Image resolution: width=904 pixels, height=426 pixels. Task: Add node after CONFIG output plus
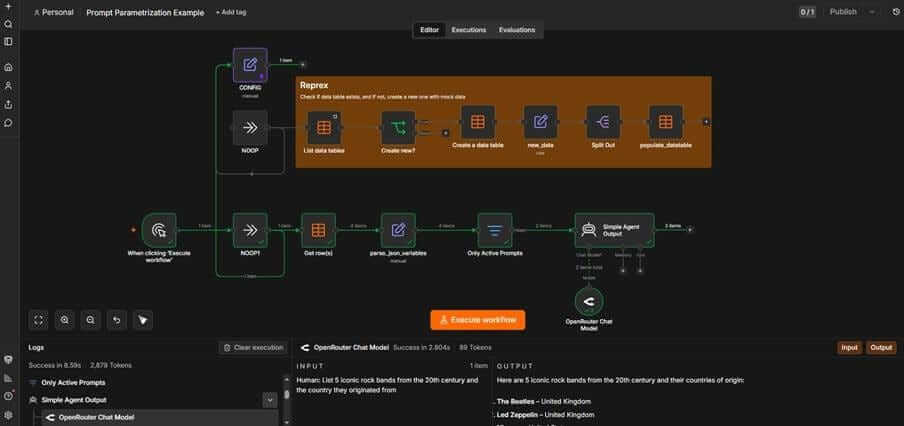coord(303,65)
